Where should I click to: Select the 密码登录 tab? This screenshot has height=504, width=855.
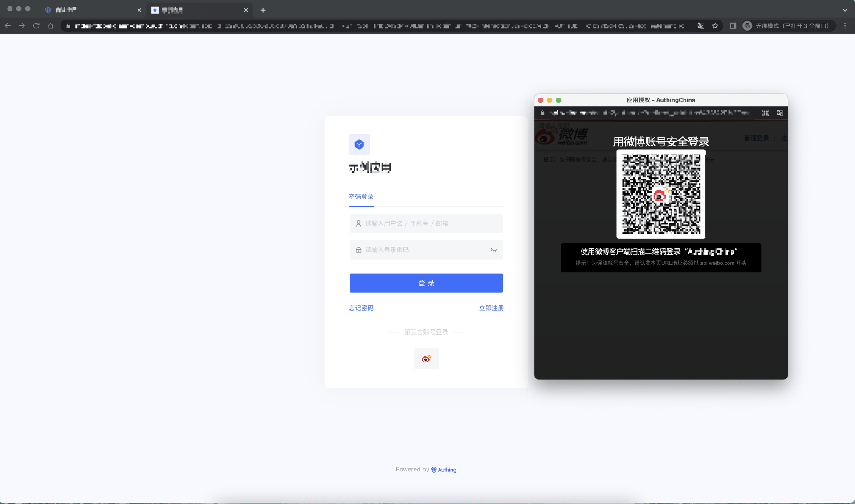[361, 197]
